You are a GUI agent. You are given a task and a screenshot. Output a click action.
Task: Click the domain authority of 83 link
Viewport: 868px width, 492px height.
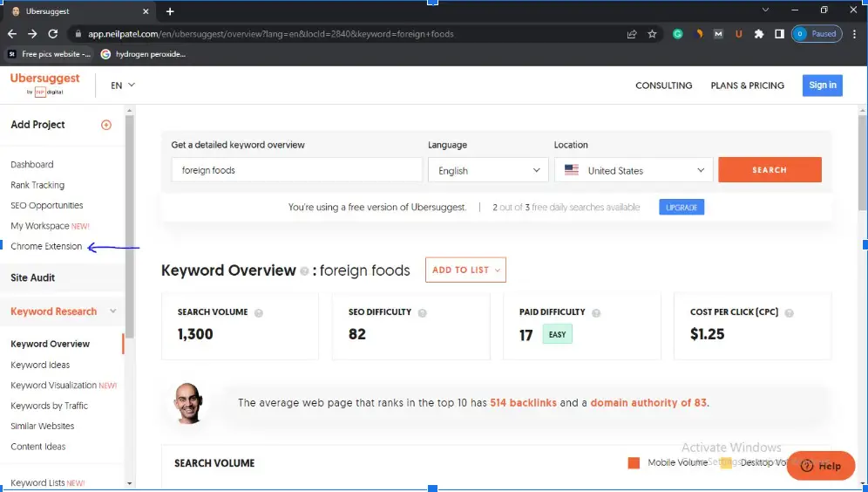[648, 403]
